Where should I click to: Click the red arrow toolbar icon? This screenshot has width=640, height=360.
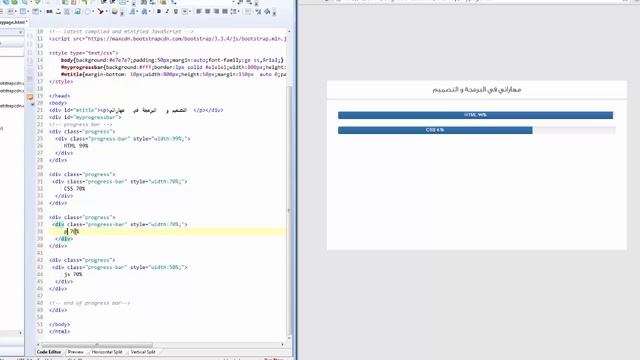(x=100, y=11)
